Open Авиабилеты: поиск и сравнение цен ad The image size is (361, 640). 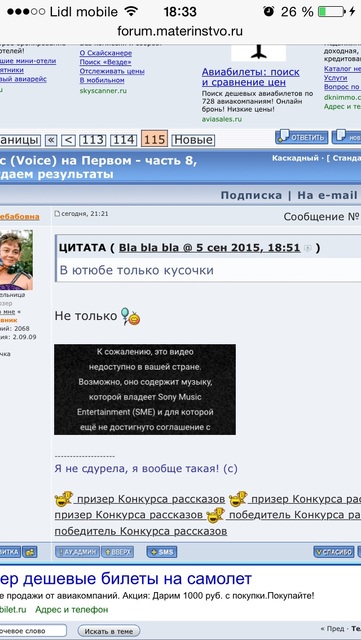pos(250,77)
